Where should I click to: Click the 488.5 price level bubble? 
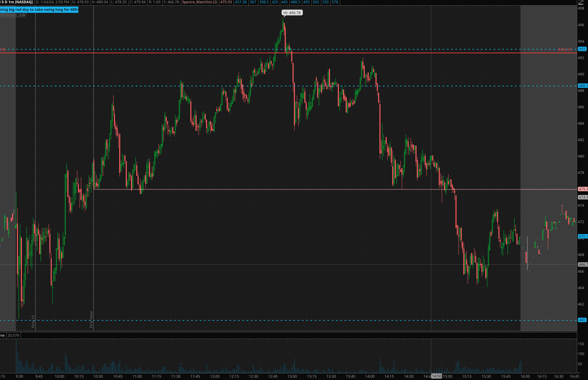click(x=583, y=86)
